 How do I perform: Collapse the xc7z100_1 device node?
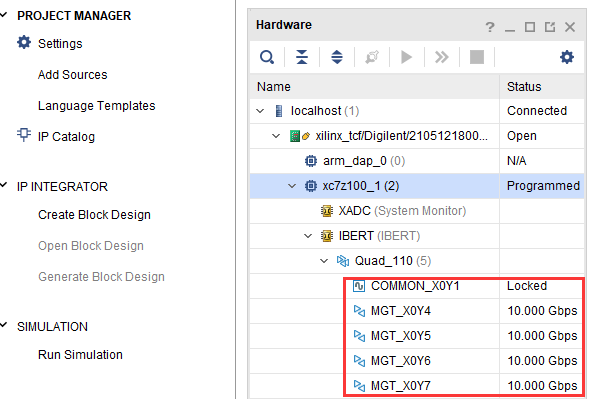click(292, 186)
